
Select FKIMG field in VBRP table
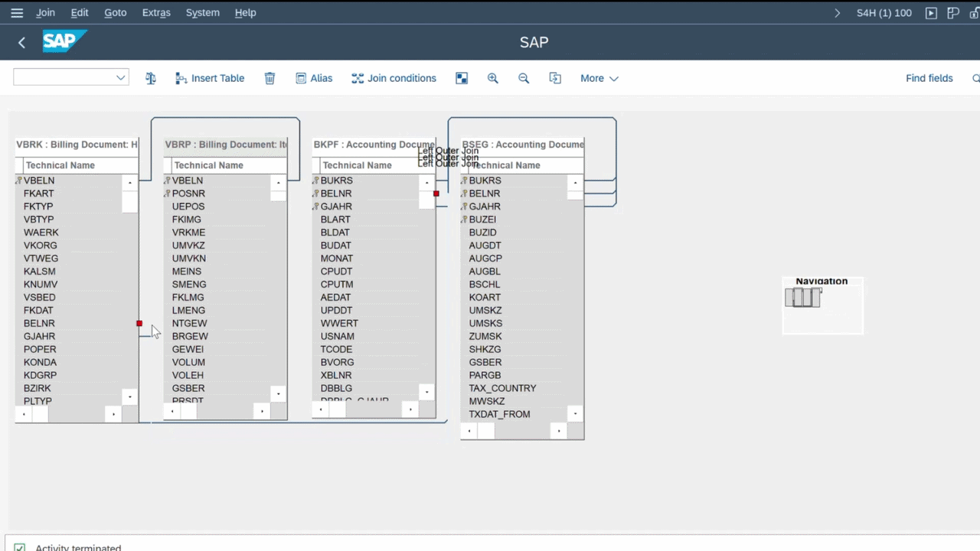click(187, 220)
